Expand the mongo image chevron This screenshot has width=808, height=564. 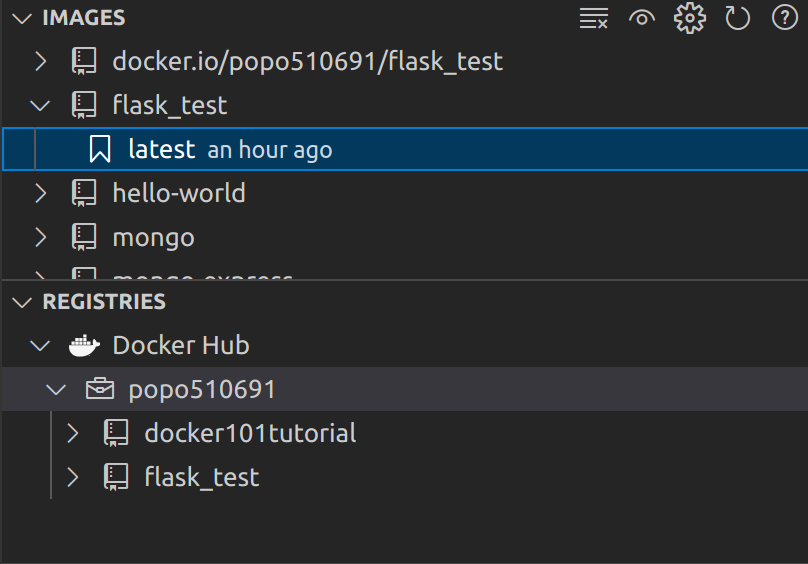point(41,237)
